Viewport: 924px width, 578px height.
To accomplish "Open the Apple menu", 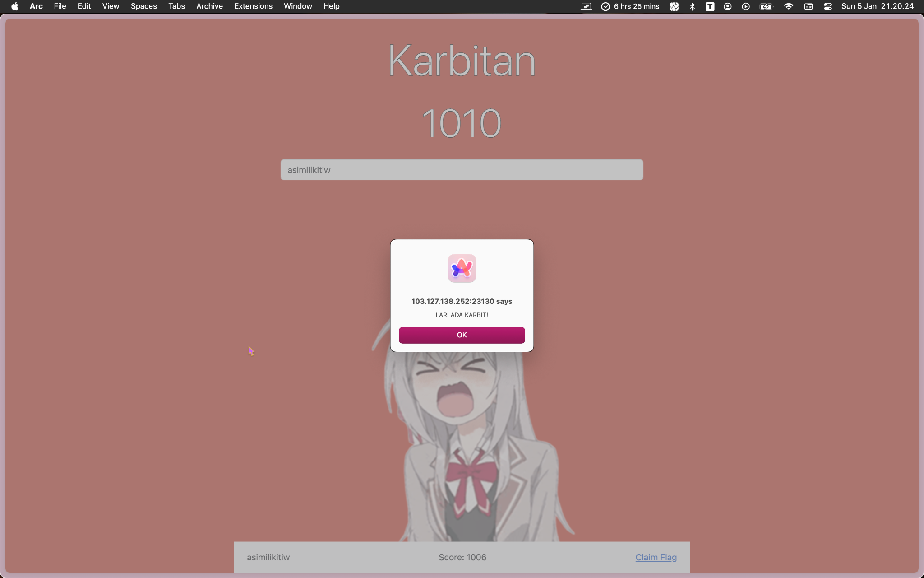I will point(14,6).
